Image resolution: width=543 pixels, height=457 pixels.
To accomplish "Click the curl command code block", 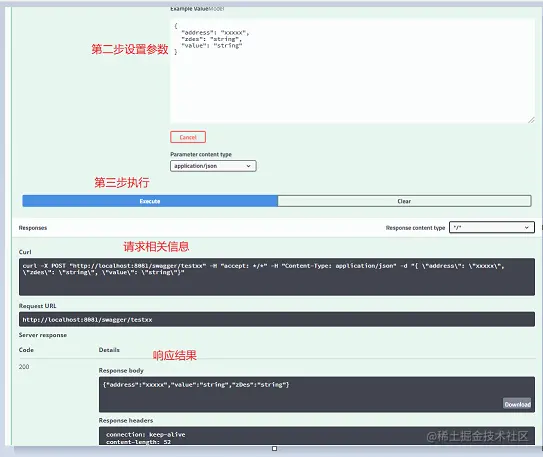I will (277, 277).
